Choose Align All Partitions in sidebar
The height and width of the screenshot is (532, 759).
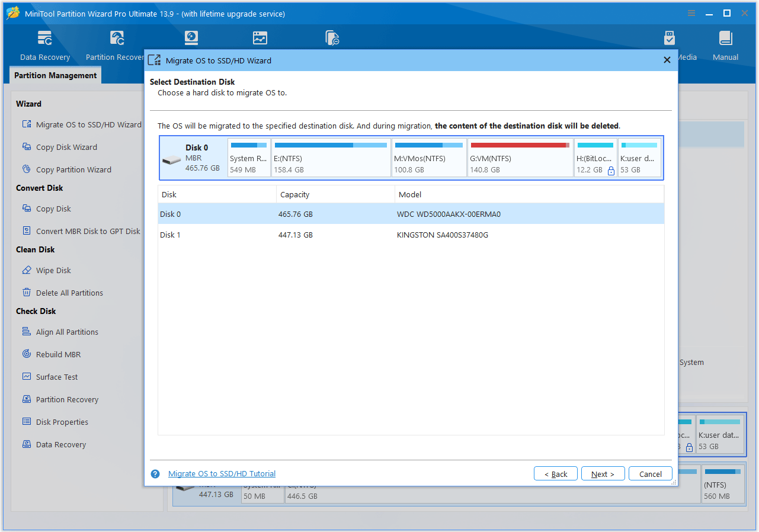[67, 332]
